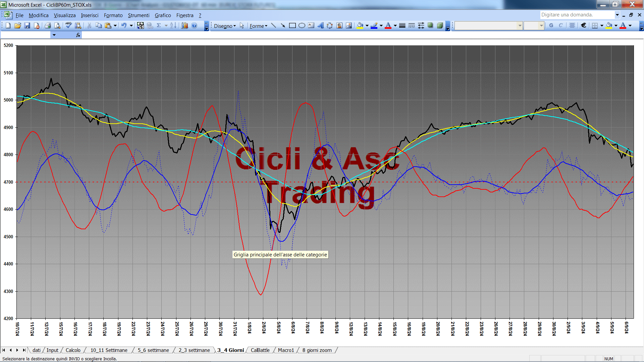Click the Shadow Style icon
The image size is (644, 362).
point(430,25)
